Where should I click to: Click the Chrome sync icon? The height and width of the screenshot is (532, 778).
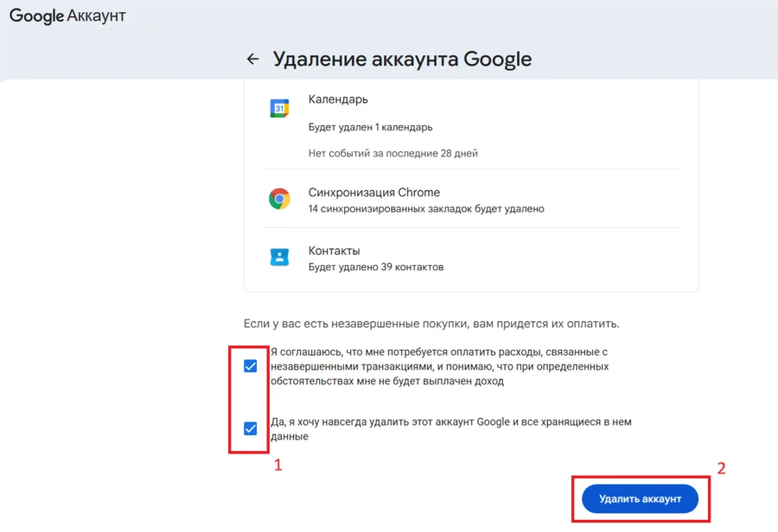click(278, 199)
